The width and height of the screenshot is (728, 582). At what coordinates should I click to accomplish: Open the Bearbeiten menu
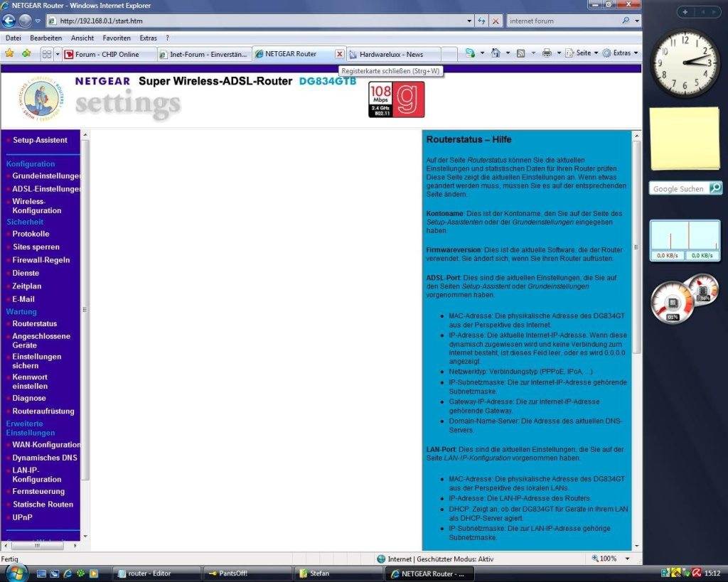point(46,38)
